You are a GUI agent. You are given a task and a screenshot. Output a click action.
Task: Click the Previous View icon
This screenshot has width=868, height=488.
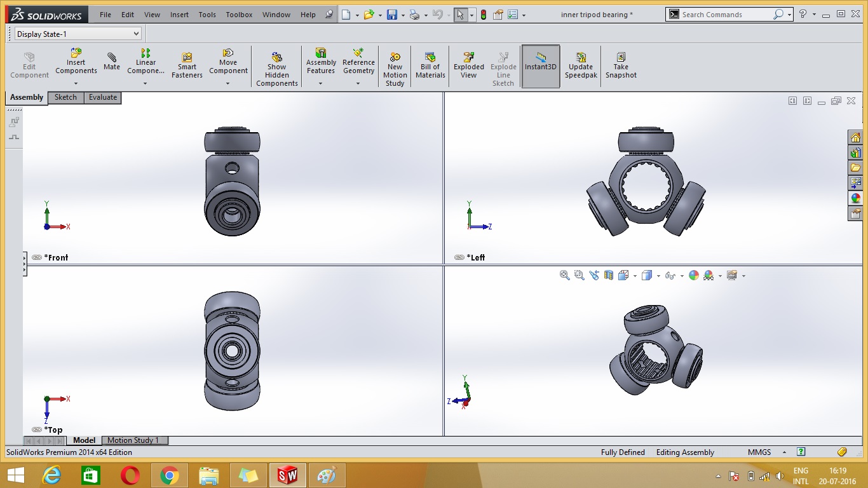(x=594, y=275)
